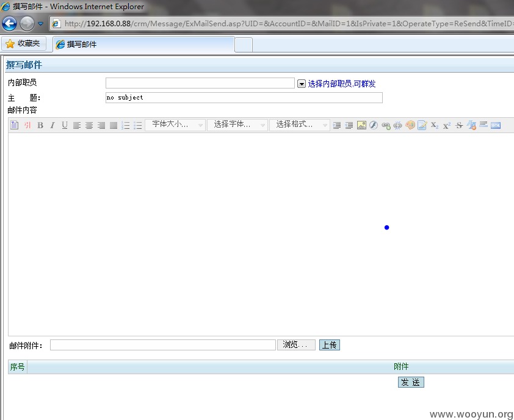
Task: Open browser navigation history dropdown arrow
Action: (x=41, y=24)
